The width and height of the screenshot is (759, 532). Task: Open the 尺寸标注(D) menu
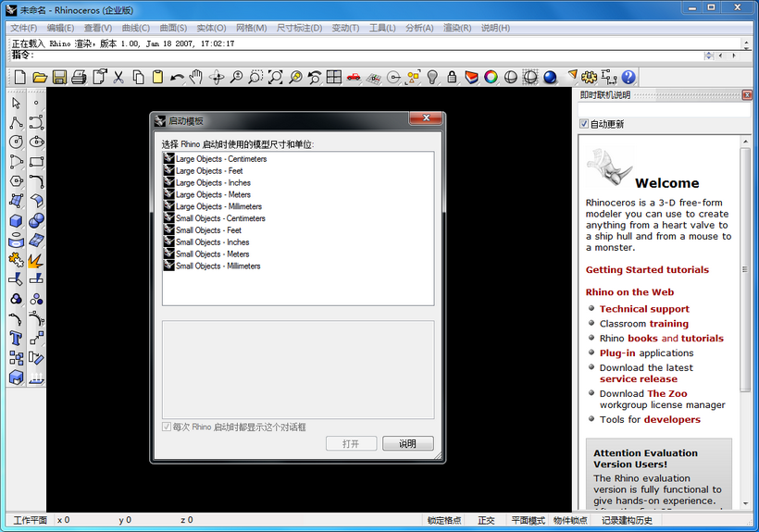(299, 28)
